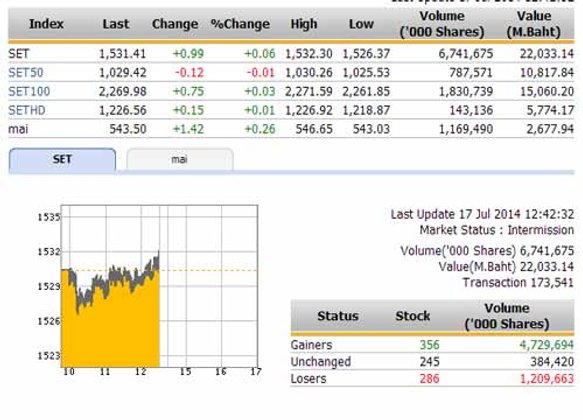
Task: Click the SET intraday chart area
Action: coord(159,286)
